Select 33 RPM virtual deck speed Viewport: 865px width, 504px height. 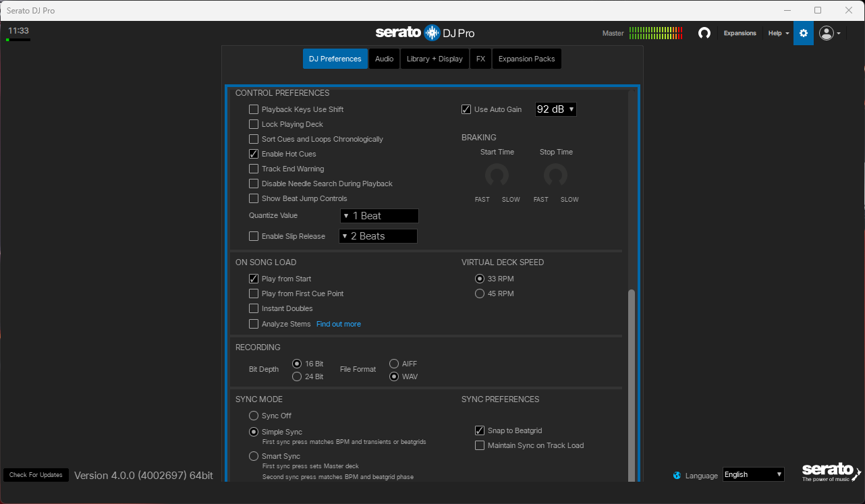[x=480, y=279]
